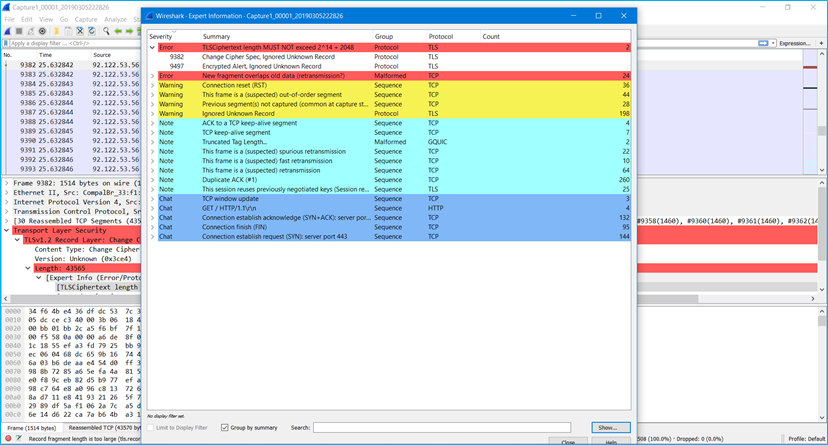Viewport: 828px width, 445px height.
Task: Reload this capture file
Action: 91,31
